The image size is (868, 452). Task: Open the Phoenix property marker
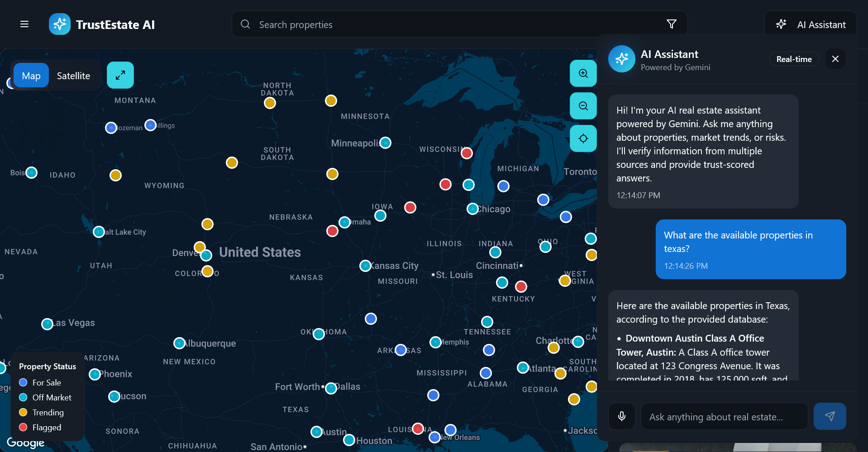[95, 374]
